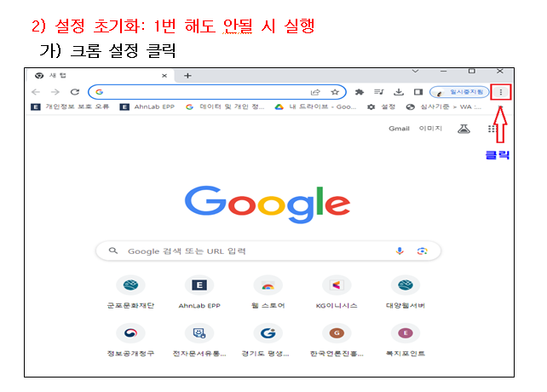Click the Gmail link
Viewport: 547px width, 392px height.
tap(399, 129)
